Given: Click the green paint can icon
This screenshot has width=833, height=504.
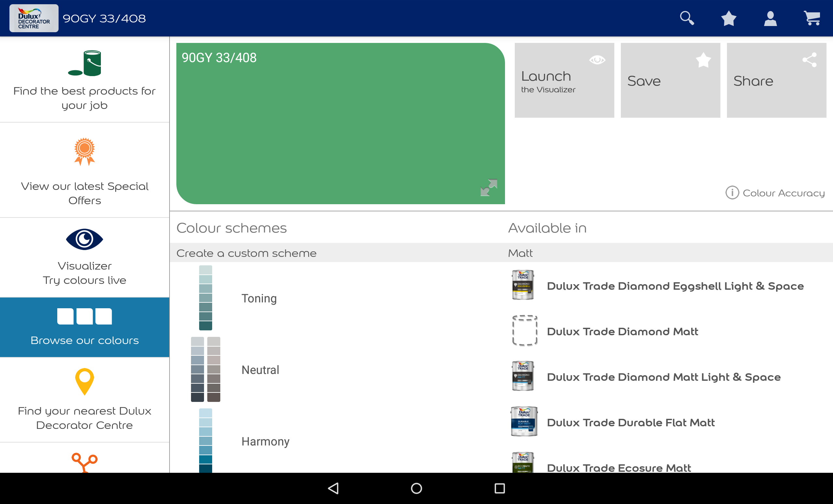Looking at the screenshot, I should pos(85,63).
